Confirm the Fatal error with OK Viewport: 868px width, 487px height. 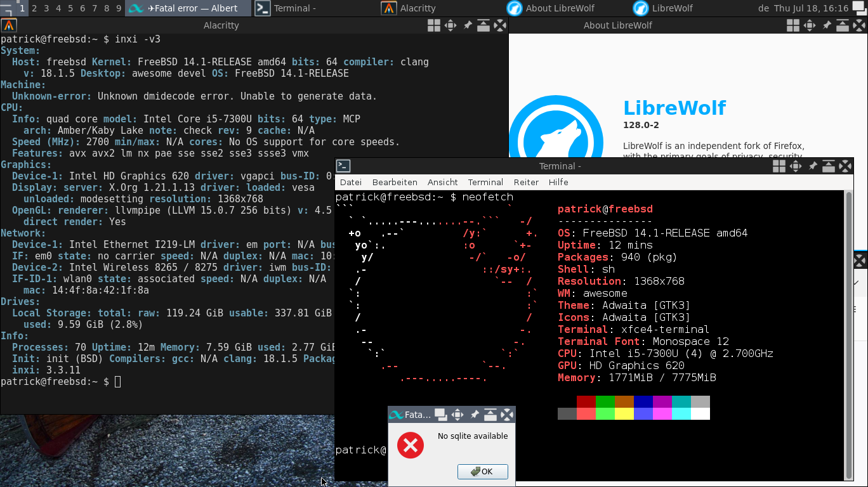pos(482,472)
